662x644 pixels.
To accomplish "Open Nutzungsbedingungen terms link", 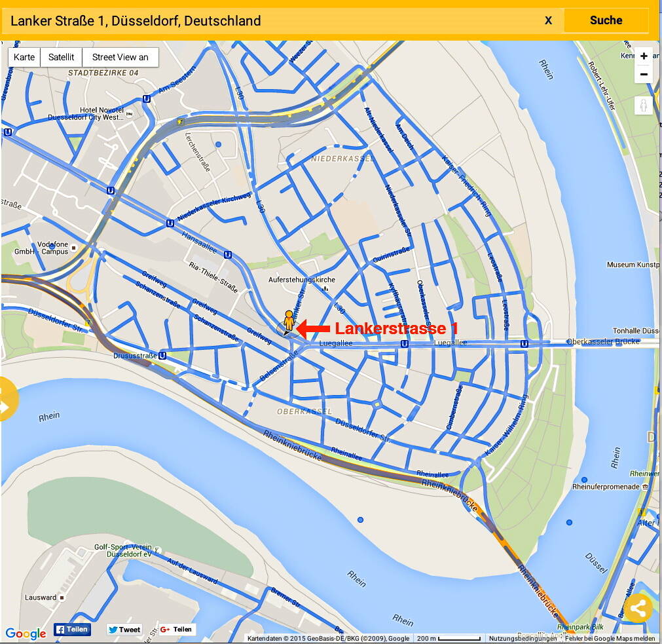I will point(522,638).
